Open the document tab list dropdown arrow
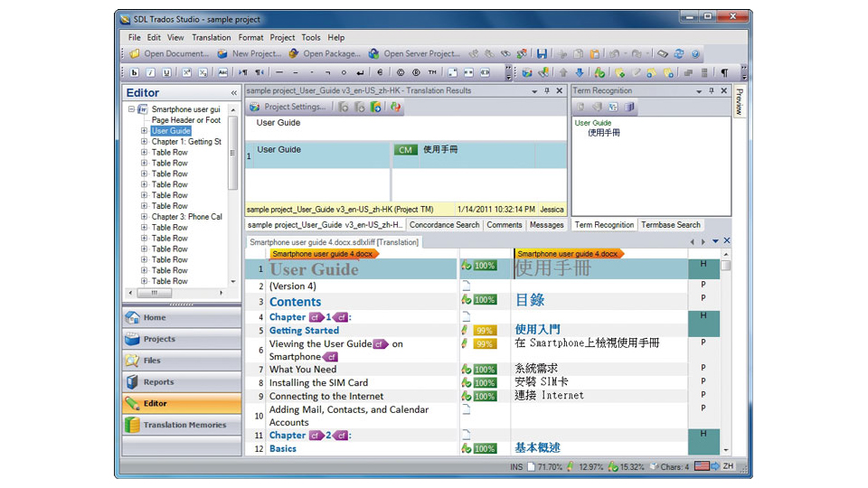The width and height of the screenshot is (868, 488). [715, 241]
